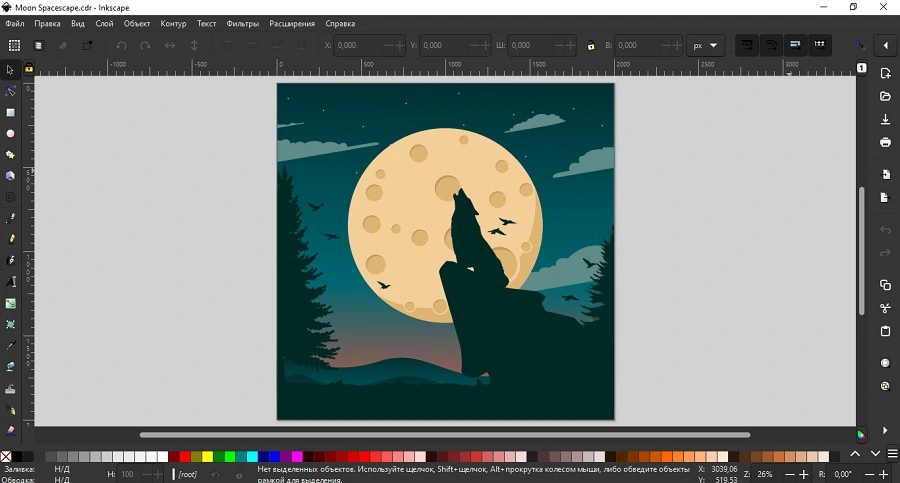Select the Spiral tool
Screen dimensions: 900x483
pos(10,197)
